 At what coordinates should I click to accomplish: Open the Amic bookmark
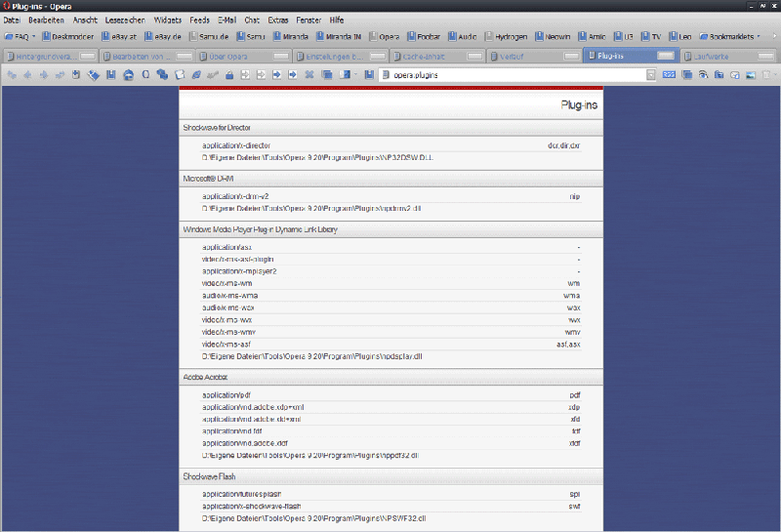(593, 36)
